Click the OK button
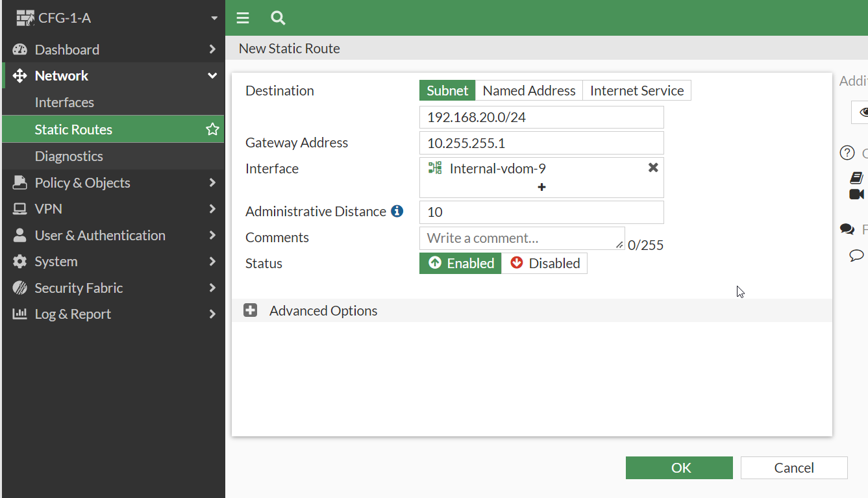The width and height of the screenshot is (868, 498). point(678,467)
